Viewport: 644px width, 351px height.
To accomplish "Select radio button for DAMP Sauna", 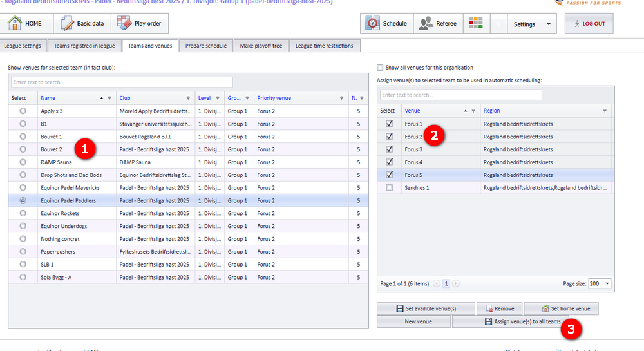I will (23, 162).
